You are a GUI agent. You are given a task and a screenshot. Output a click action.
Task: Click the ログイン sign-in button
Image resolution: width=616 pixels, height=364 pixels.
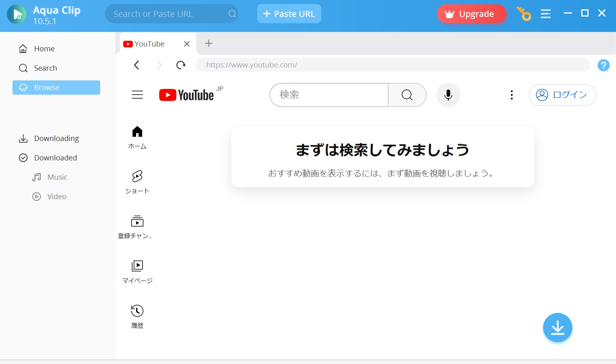pos(563,95)
